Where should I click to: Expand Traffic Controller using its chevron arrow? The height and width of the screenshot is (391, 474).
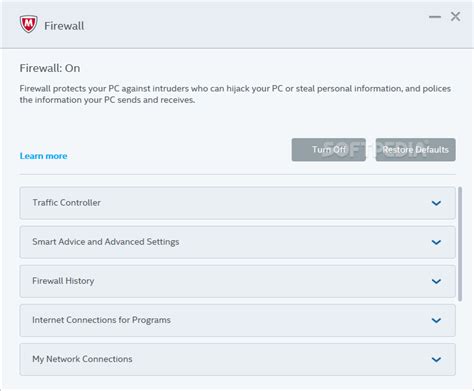click(x=436, y=203)
